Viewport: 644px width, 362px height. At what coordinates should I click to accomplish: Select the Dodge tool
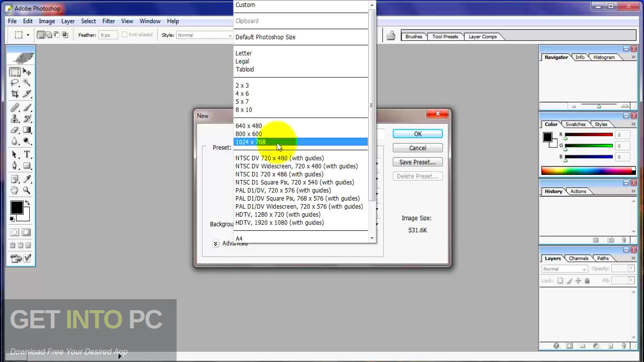[27, 141]
